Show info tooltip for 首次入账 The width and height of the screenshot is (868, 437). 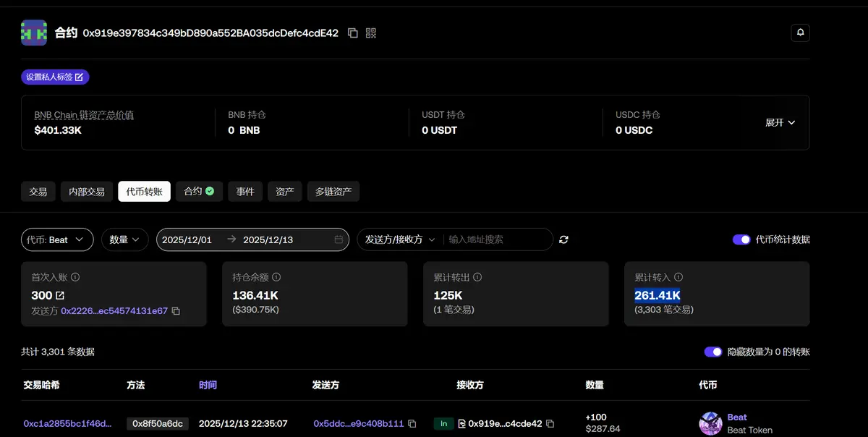pos(75,277)
